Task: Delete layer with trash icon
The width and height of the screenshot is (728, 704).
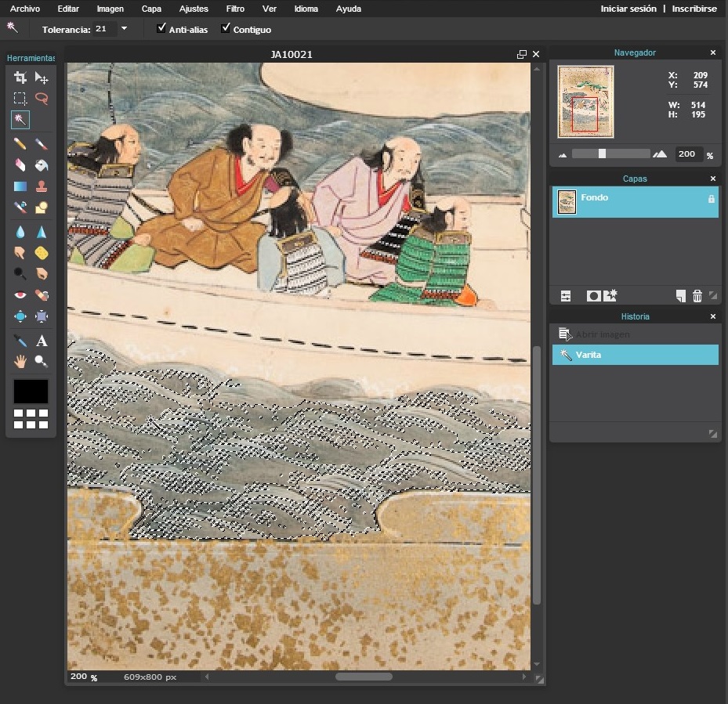Action: pyautogui.click(x=697, y=296)
